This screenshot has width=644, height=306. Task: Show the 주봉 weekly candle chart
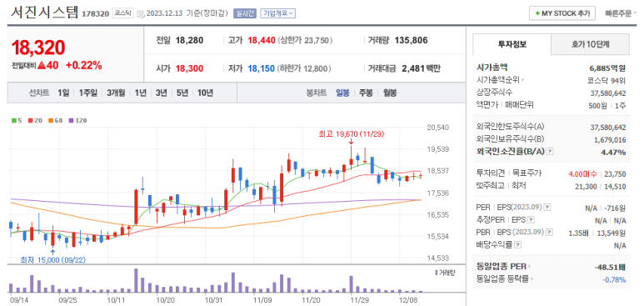366,93
